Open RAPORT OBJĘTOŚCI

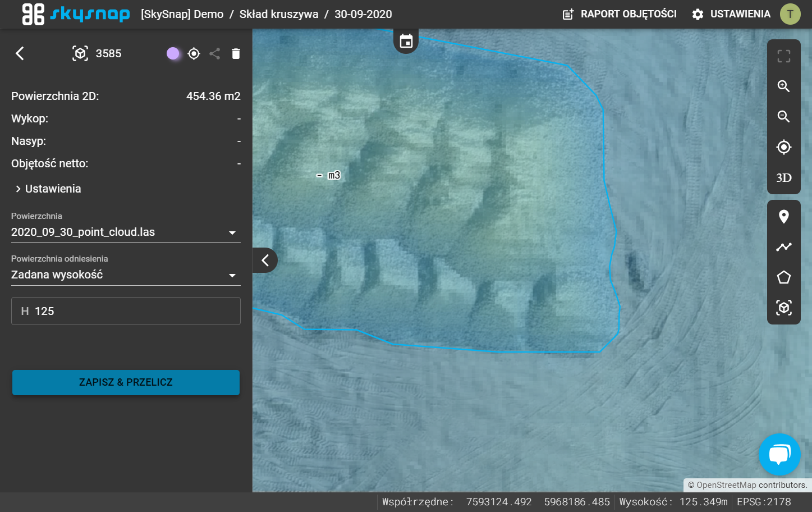620,14
